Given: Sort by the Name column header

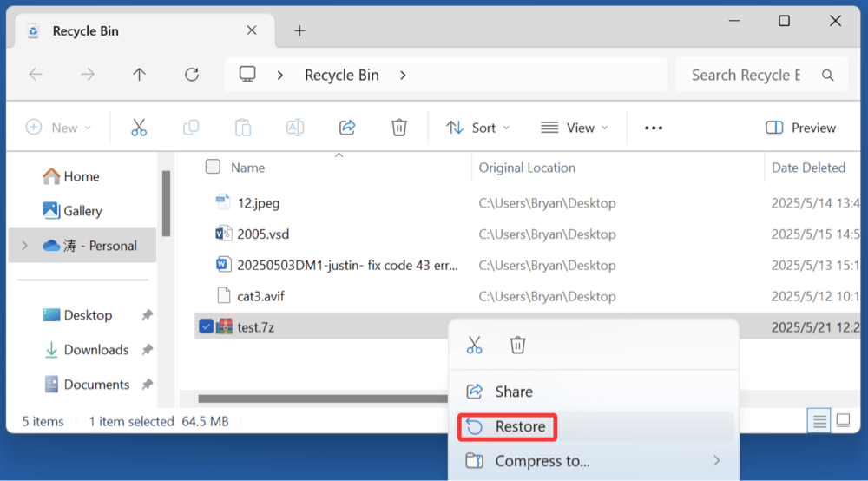Looking at the screenshot, I should coord(248,168).
